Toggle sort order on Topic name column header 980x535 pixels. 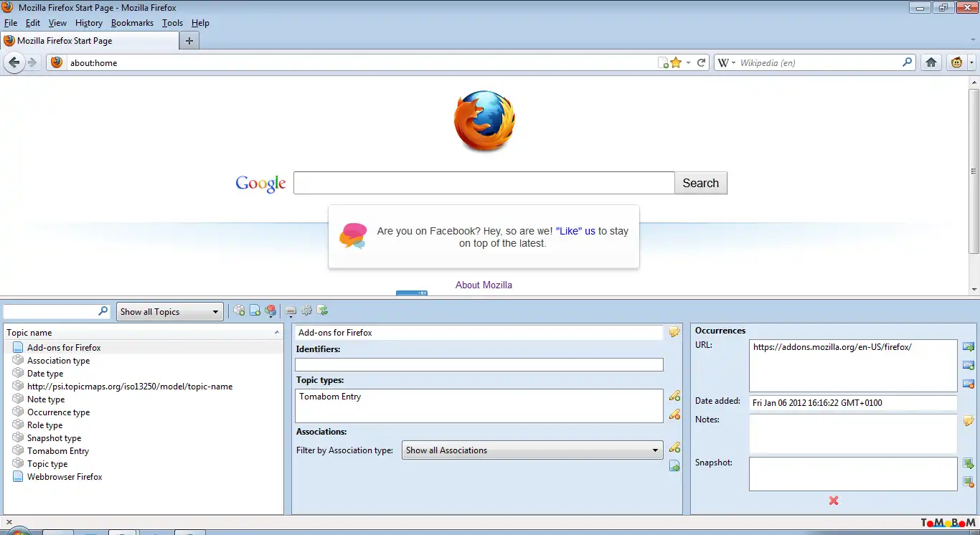tap(143, 333)
